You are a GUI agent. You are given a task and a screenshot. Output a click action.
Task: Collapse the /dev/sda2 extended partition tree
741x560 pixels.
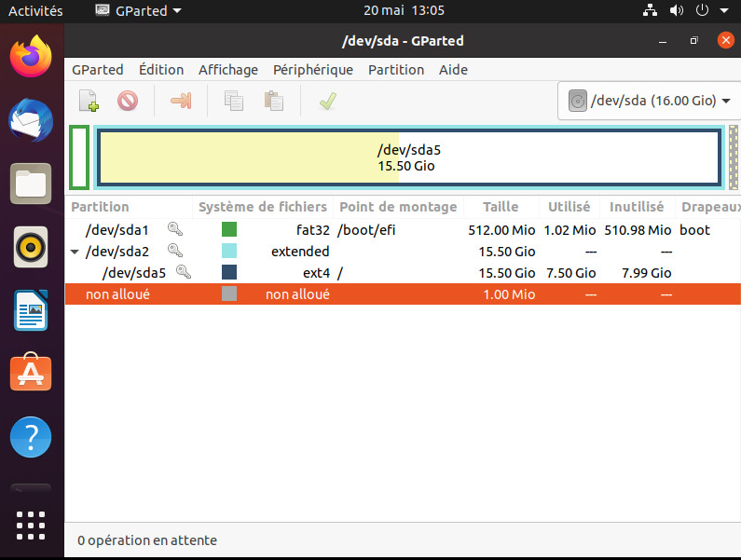pos(75,252)
